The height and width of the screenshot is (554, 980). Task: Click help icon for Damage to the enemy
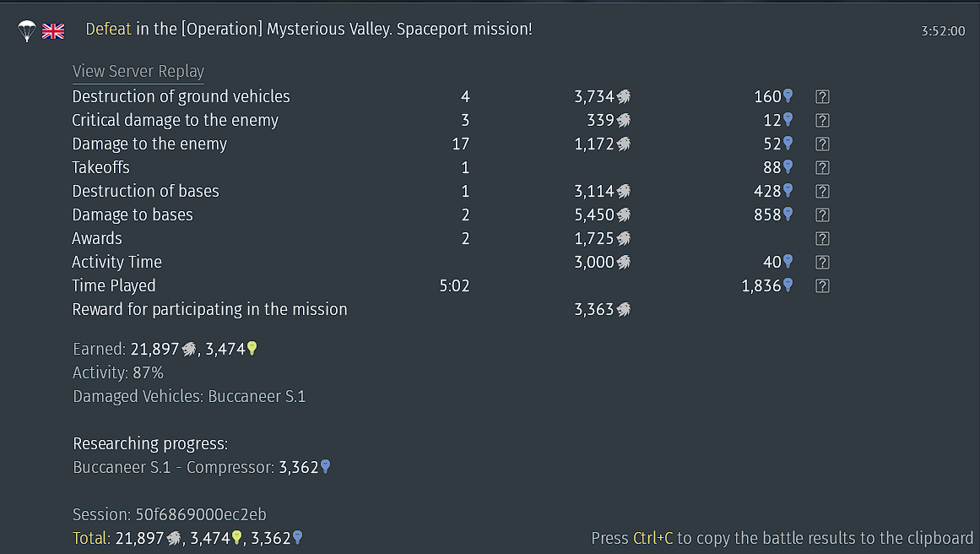[822, 144]
